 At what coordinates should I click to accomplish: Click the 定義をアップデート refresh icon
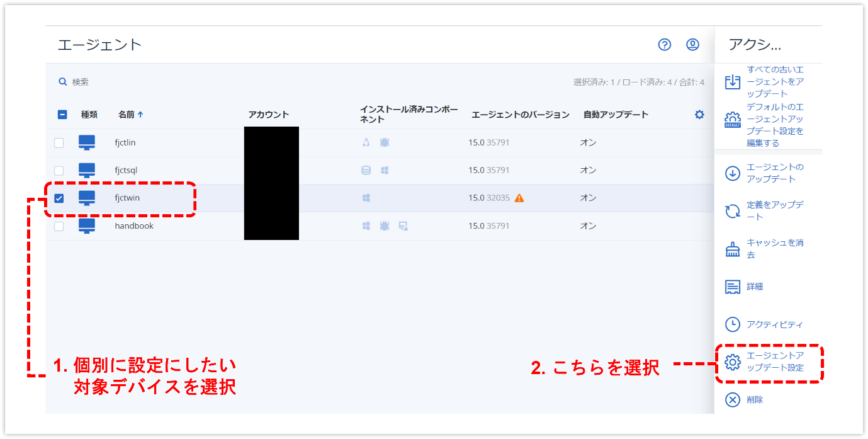coord(732,211)
